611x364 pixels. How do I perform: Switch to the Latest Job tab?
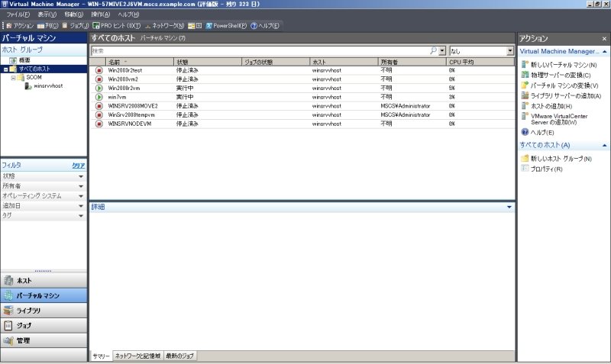(x=179, y=356)
